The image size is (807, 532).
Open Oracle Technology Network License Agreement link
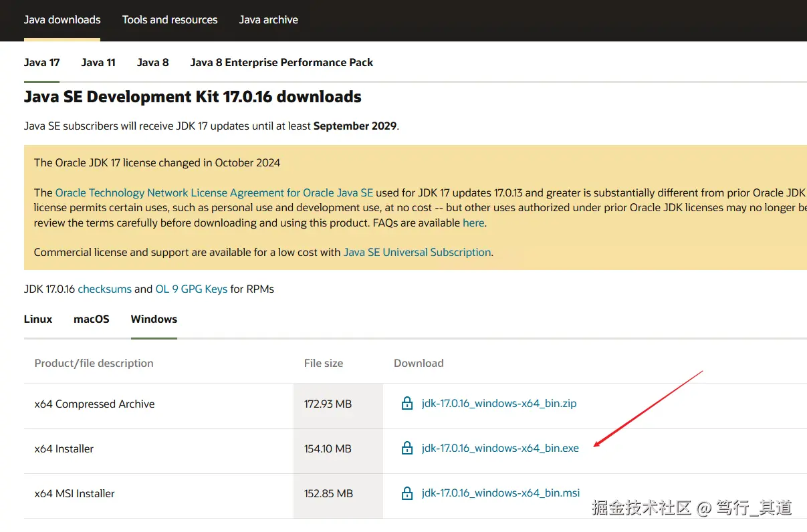click(214, 192)
